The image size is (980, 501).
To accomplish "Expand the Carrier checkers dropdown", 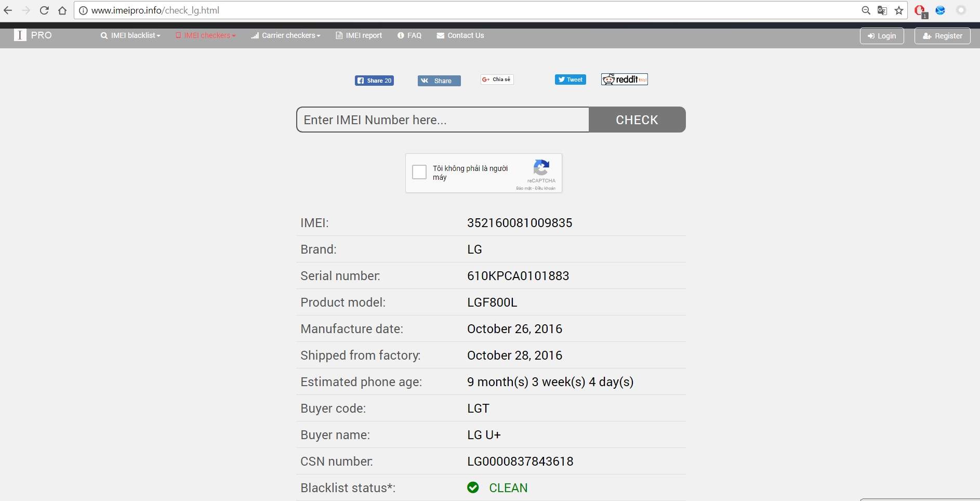I will click(286, 35).
